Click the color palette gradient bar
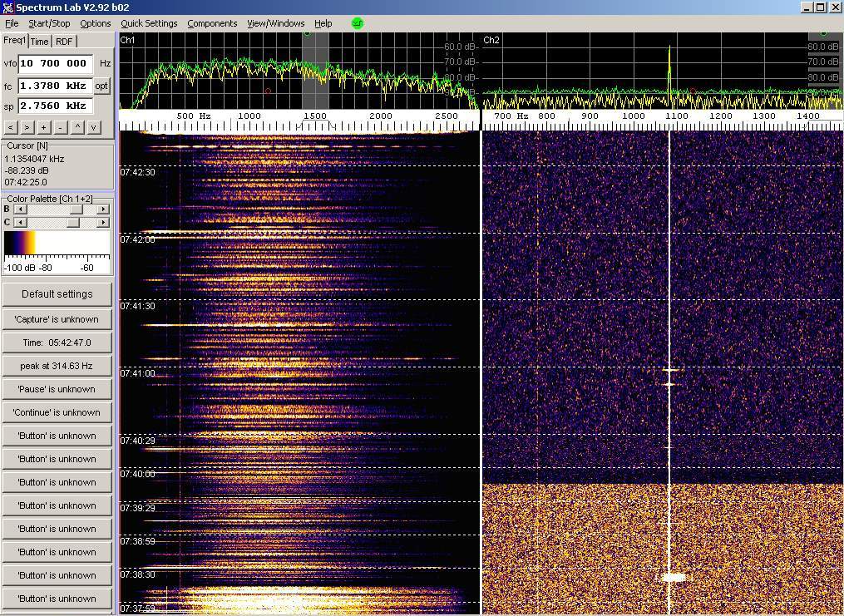 [57, 244]
